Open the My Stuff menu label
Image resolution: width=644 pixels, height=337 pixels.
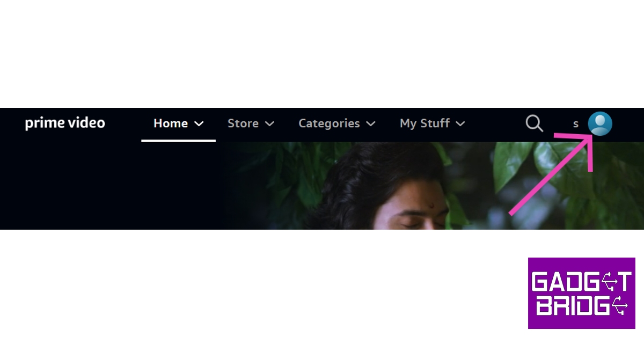click(x=425, y=124)
